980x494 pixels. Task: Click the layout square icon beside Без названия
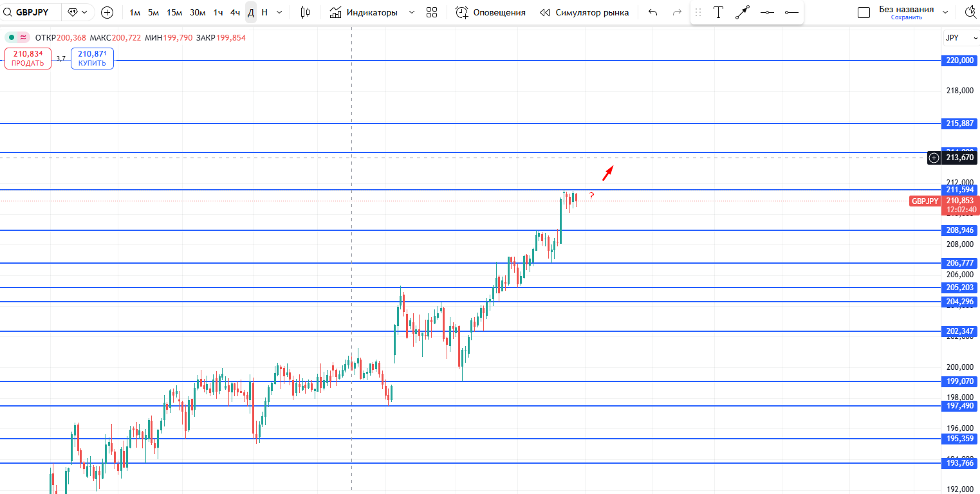tap(864, 12)
